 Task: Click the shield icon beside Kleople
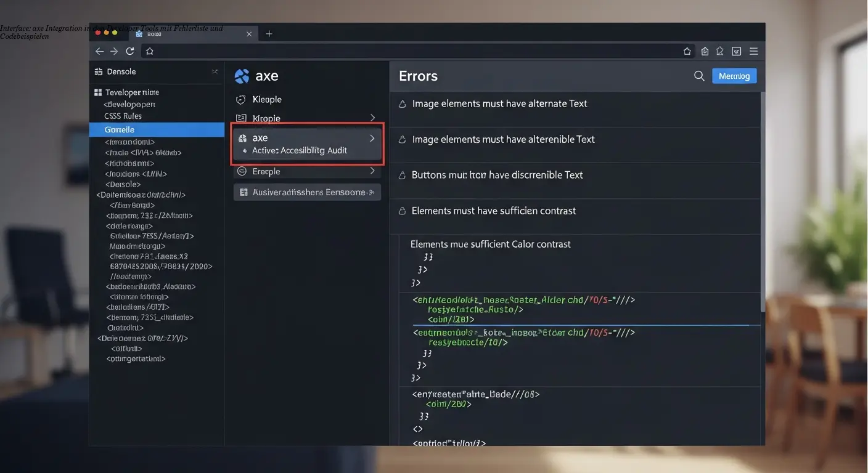tap(240, 99)
